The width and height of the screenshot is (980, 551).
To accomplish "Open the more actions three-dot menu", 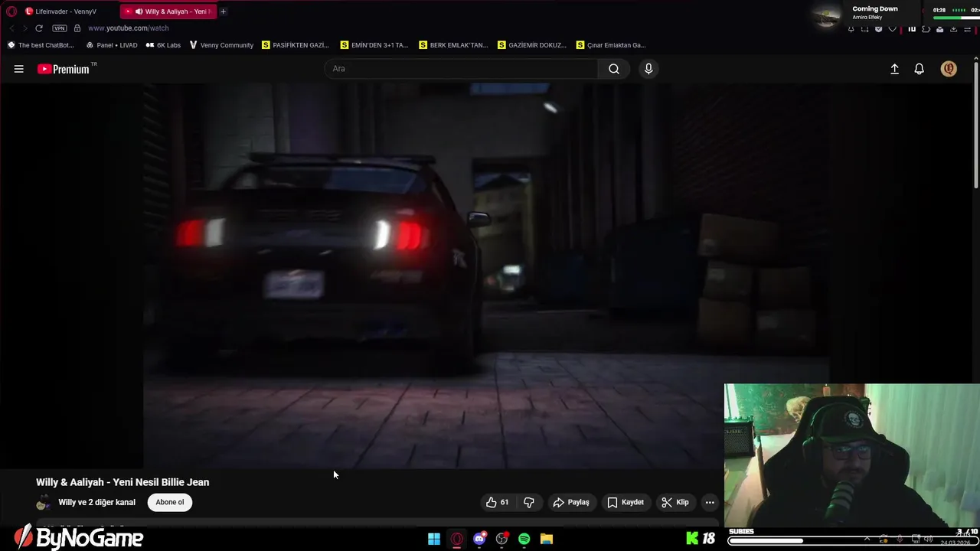I will tap(710, 502).
